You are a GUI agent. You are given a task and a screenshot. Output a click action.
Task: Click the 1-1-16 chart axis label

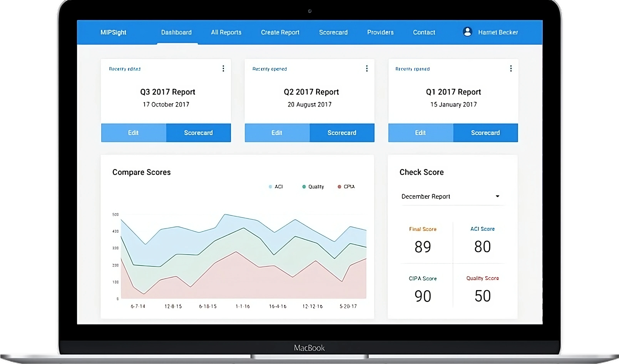pos(243,306)
